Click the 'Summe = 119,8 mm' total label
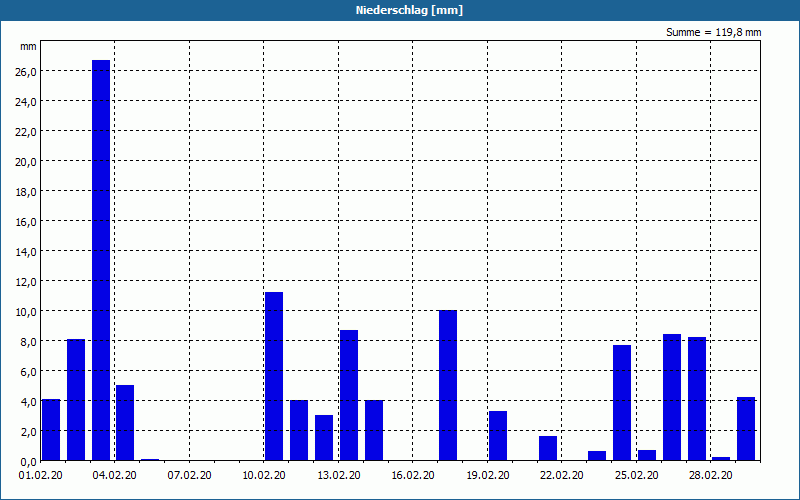The height and width of the screenshot is (500, 800). (713, 32)
